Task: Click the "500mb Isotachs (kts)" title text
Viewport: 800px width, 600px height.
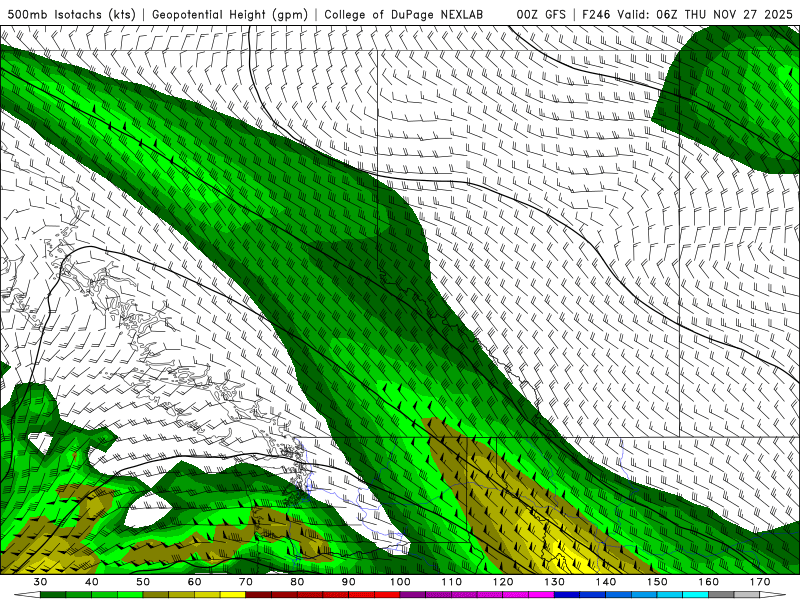Action: 71,14
